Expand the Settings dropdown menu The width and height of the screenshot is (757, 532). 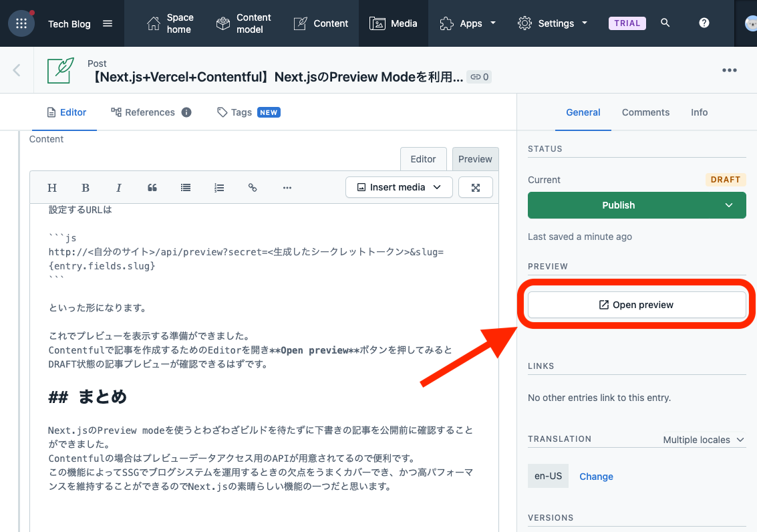(553, 23)
